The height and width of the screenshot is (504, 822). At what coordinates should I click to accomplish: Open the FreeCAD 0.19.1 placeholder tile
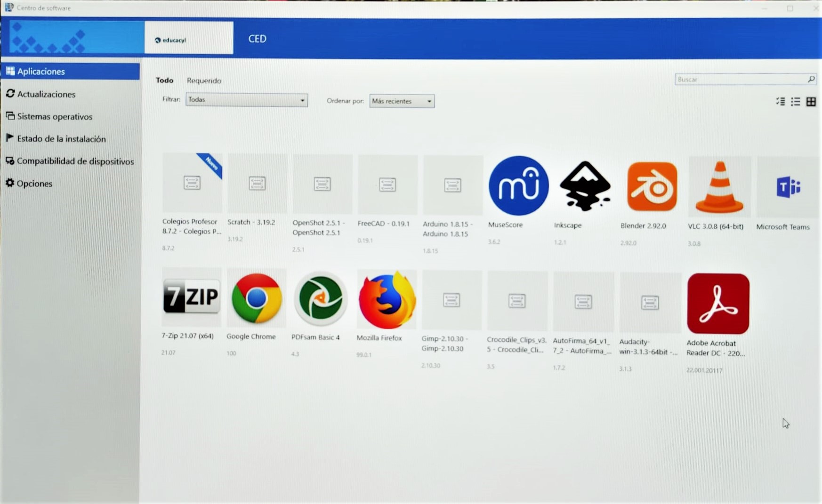[x=387, y=184]
